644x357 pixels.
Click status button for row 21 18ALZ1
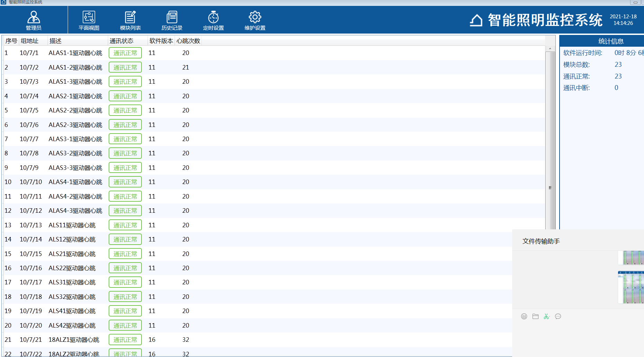pyautogui.click(x=125, y=340)
